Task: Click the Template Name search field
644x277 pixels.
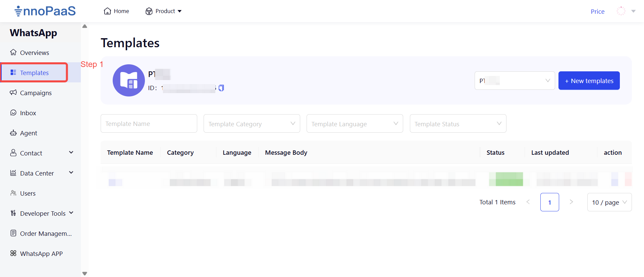Action: (149, 124)
